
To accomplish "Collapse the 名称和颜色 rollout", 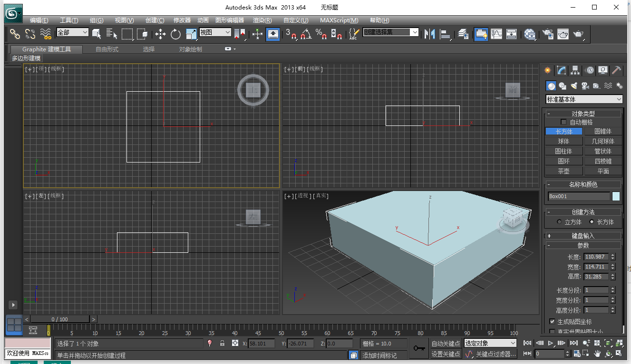I will pyautogui.click(x=583, y=184).
